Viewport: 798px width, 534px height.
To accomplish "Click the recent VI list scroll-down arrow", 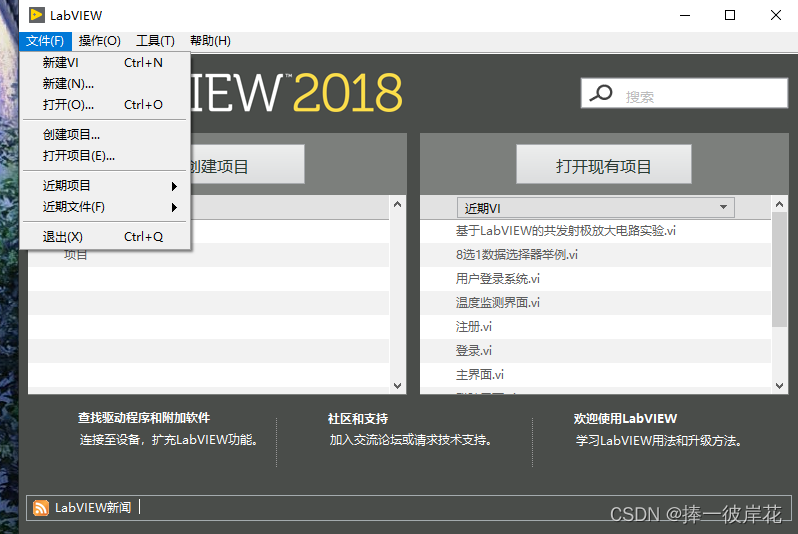I will click(x=779, y=386).
